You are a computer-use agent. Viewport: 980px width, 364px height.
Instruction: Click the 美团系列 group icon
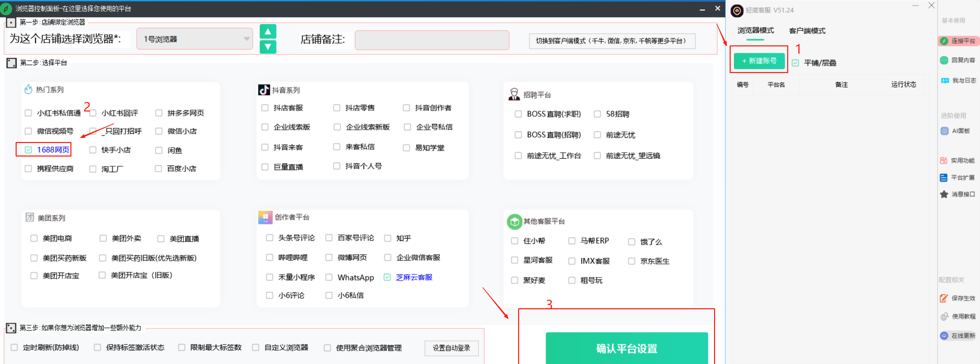click(x=30, y=217)
